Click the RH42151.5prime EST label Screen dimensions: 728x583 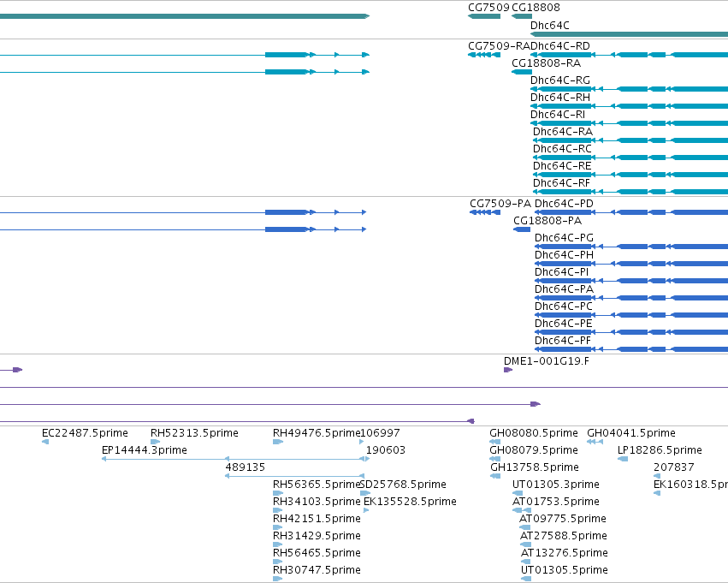point(317,519)
